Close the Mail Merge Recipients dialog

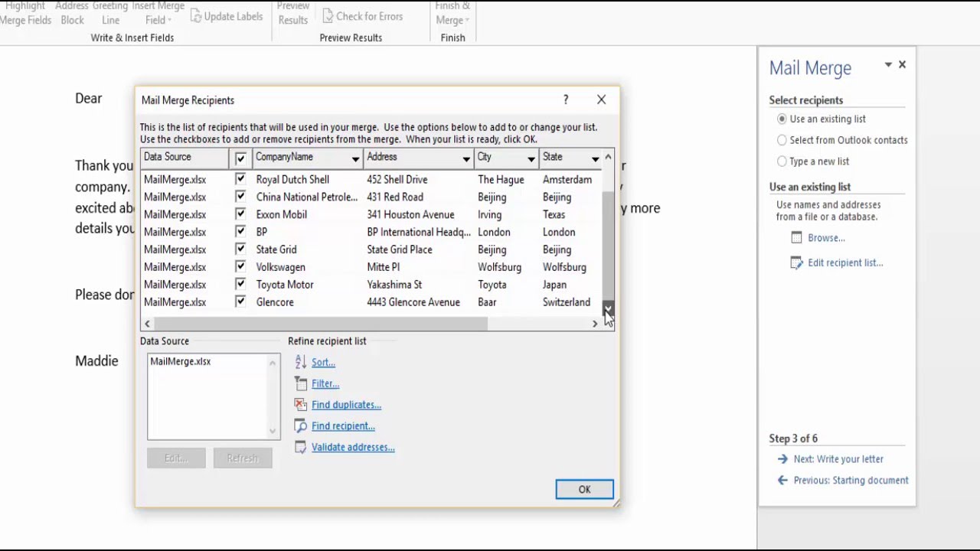click(x=601, y=99)
